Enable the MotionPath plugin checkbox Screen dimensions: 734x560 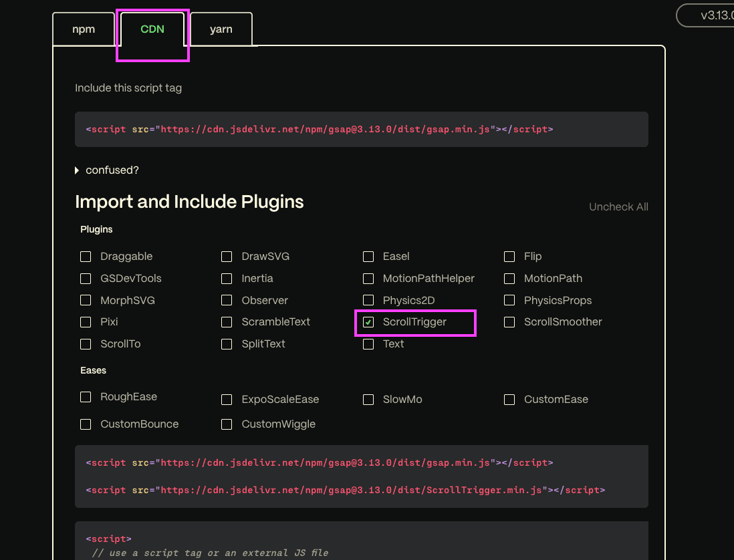point(509,279)
